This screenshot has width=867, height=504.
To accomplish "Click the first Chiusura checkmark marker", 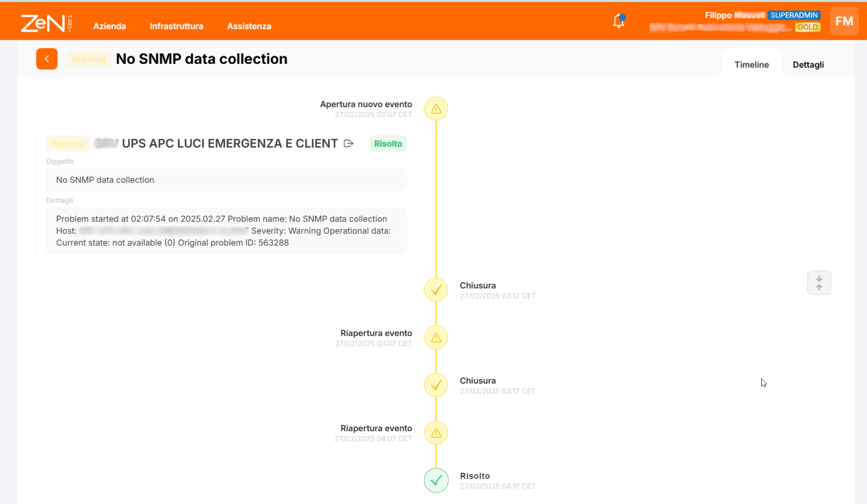I will click(x=436, y=290).
